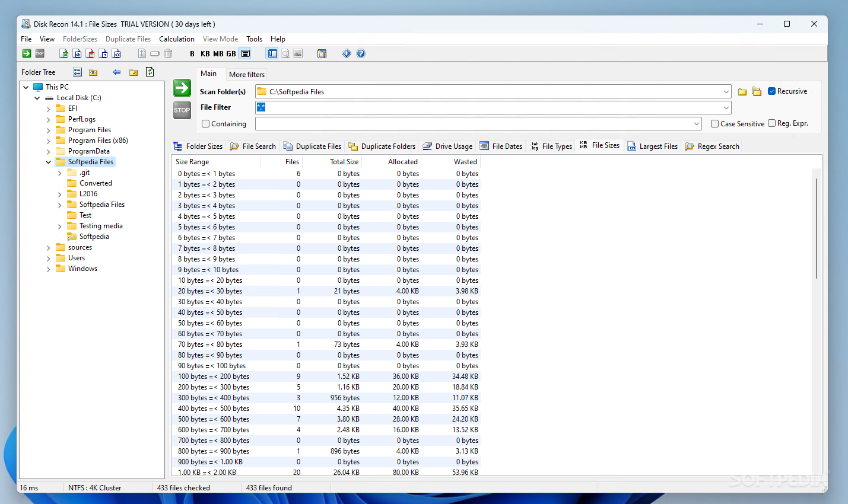The height and width of the screenshot is (504, 848).
Task: Click the results list vertical scrollbar
Action: click(x=817, y=228)
